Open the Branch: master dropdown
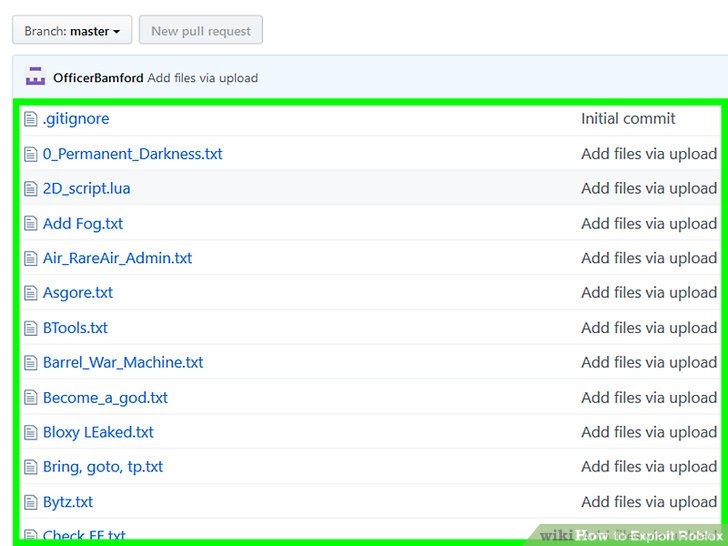 [72, 31]
